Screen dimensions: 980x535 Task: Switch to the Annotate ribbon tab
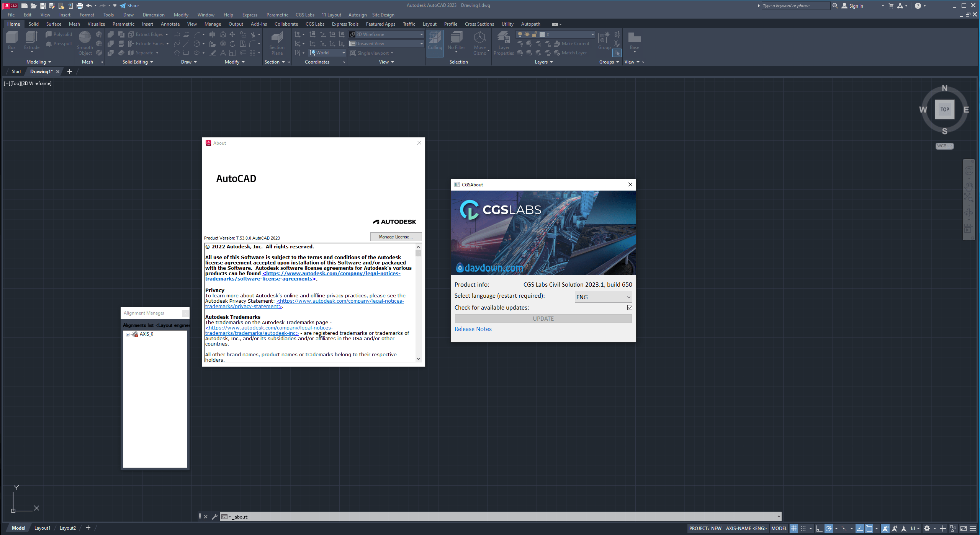pyautogui.click(x=170, y=24)
